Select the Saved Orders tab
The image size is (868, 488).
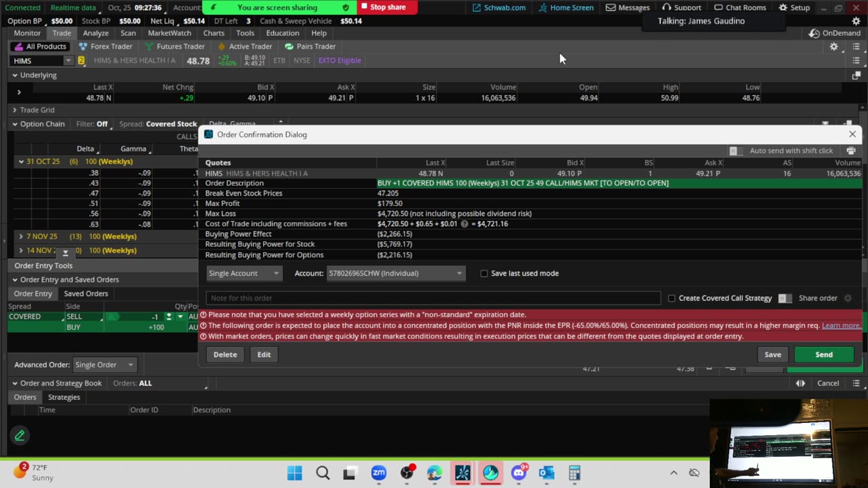86,293
